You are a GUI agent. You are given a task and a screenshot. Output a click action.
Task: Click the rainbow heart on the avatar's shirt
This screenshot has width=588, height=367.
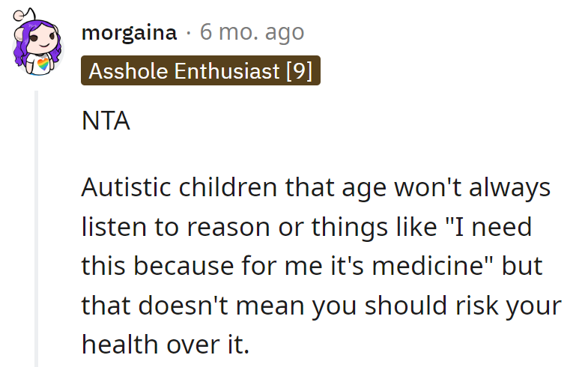pyautogui.click(x=46, y=63)
